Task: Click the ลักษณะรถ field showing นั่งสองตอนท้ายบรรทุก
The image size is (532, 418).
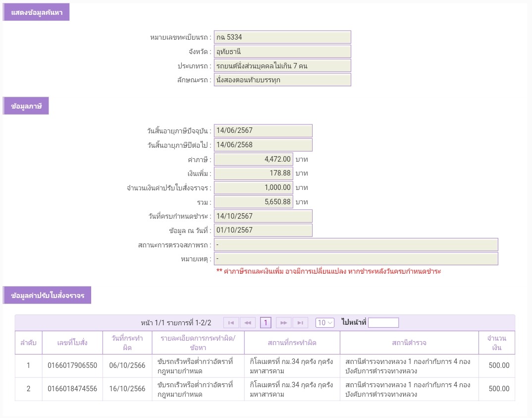Action: pos(282,80)
